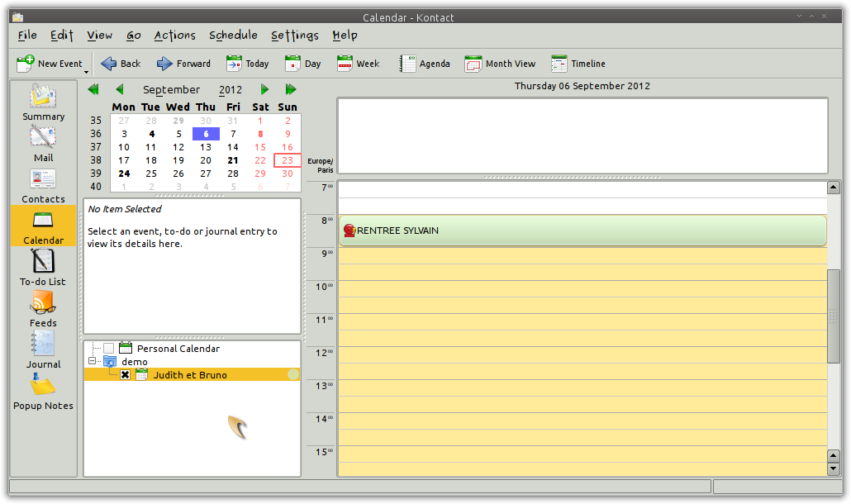Go forward using the Forward arrow
Image resolution: width=851 pixels, height=504 pixels.
pos(183,64)
